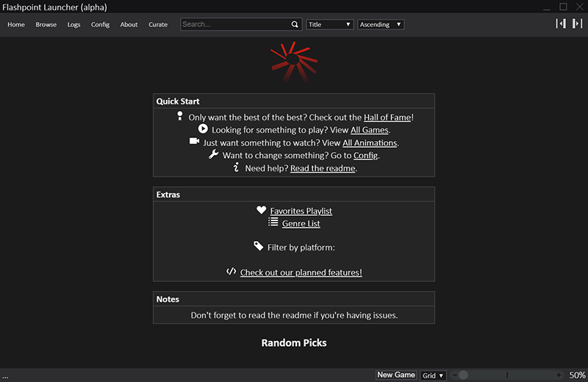
Task: Click the list icon beside Genre List
Action: click(x=273, y=222)
